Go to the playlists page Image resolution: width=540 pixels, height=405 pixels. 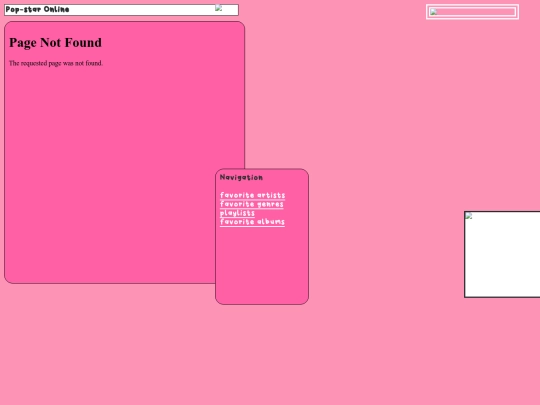pos(237,213)
